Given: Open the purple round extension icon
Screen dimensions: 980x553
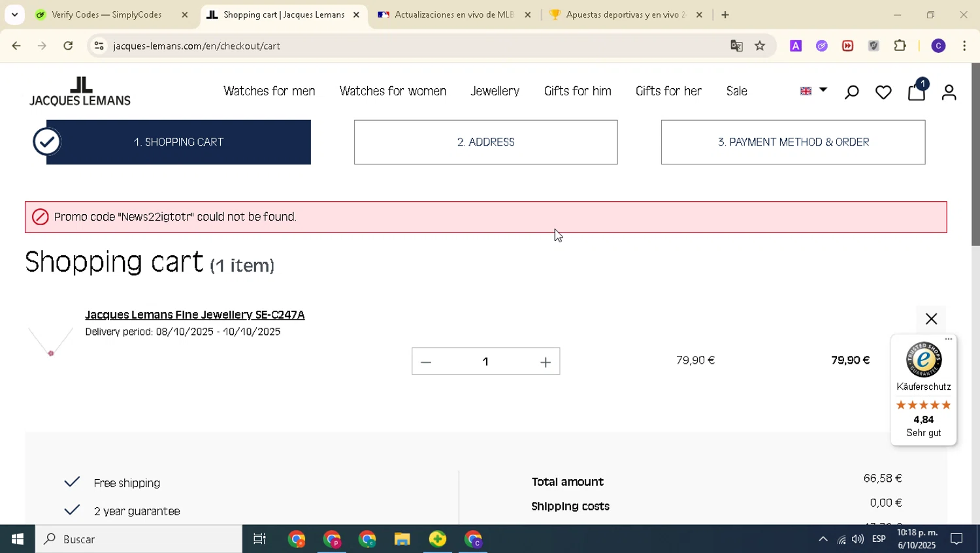Looking at the screenshot, I should tap(822, 46).
